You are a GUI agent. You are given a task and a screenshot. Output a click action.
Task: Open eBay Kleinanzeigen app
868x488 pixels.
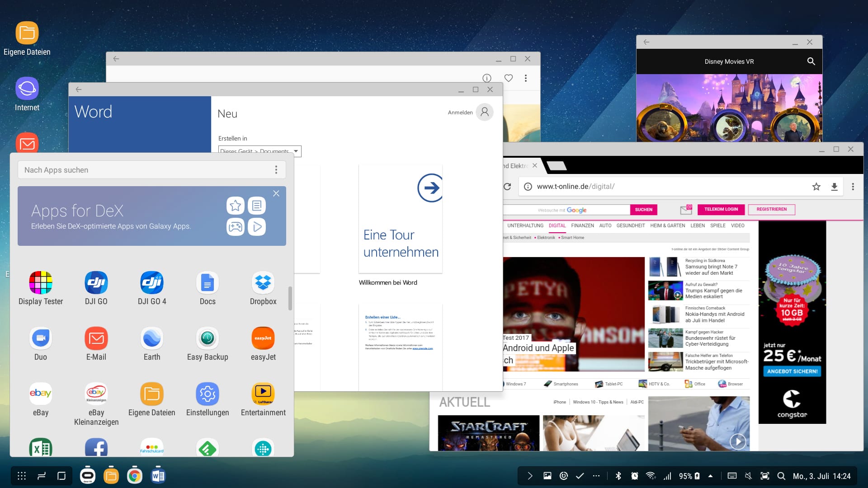(96, 394)
